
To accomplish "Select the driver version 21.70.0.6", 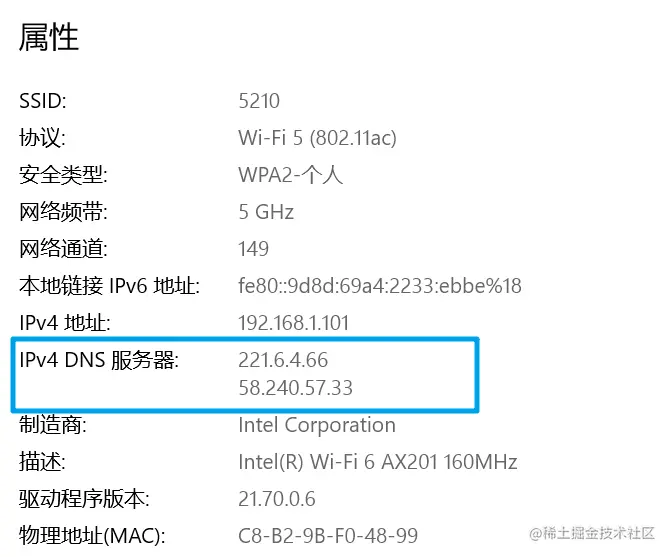I will tap(277, 499).
